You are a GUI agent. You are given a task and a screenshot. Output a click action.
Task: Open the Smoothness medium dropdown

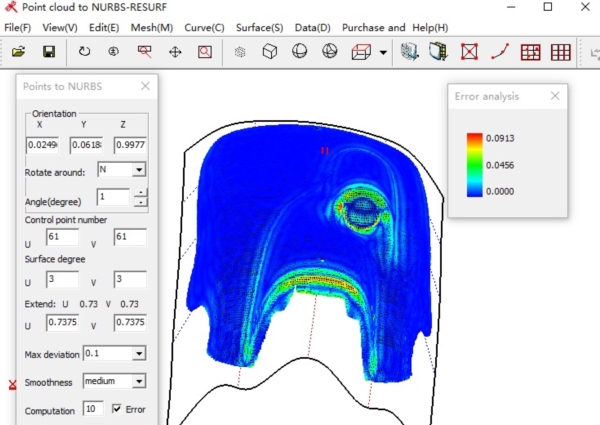139,381
